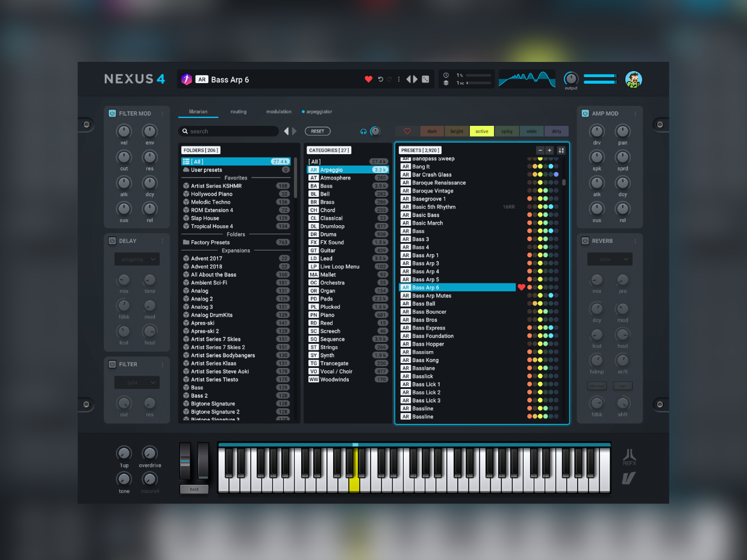Open the delay mode dropdown in the DELAY panel
The image size is (747, 560).
137,259
